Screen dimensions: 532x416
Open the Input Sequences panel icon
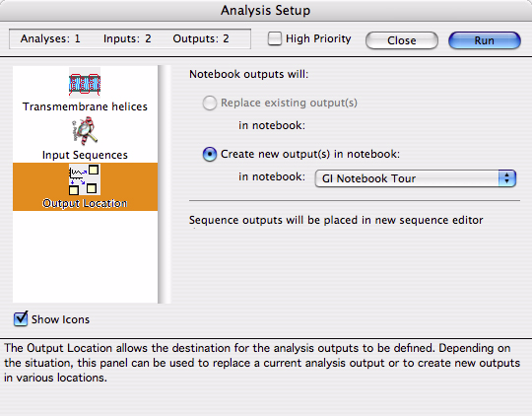(x=85, y=130)
